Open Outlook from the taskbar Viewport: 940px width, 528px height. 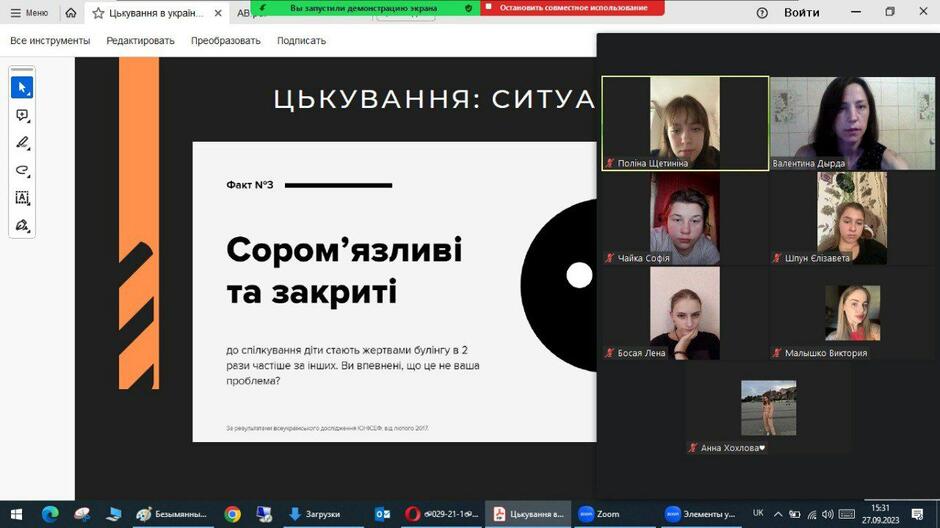click(x=382, y=514)
